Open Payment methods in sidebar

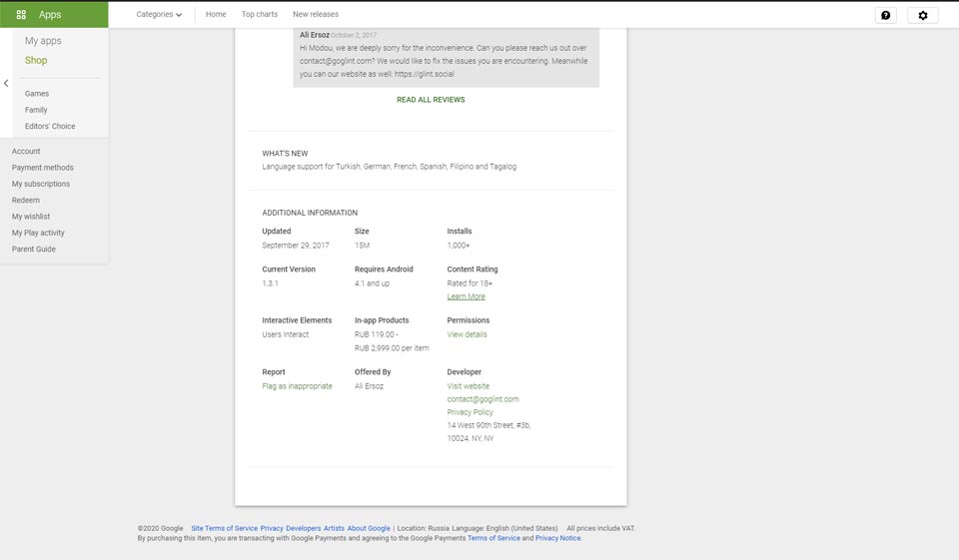43,168
